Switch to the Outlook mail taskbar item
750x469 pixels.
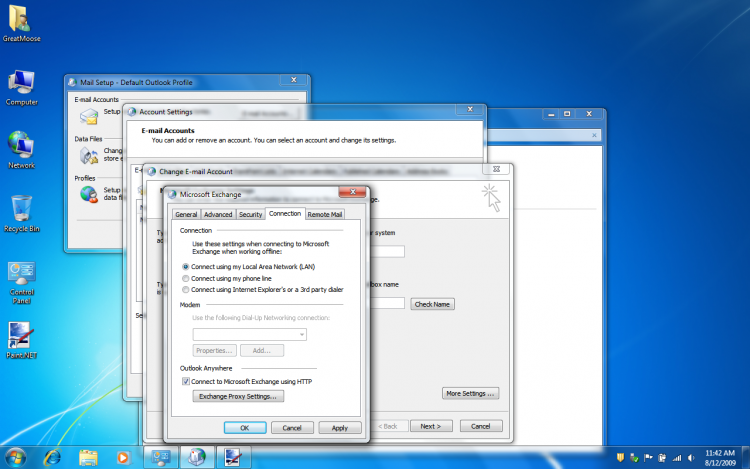tap(197, 458)
